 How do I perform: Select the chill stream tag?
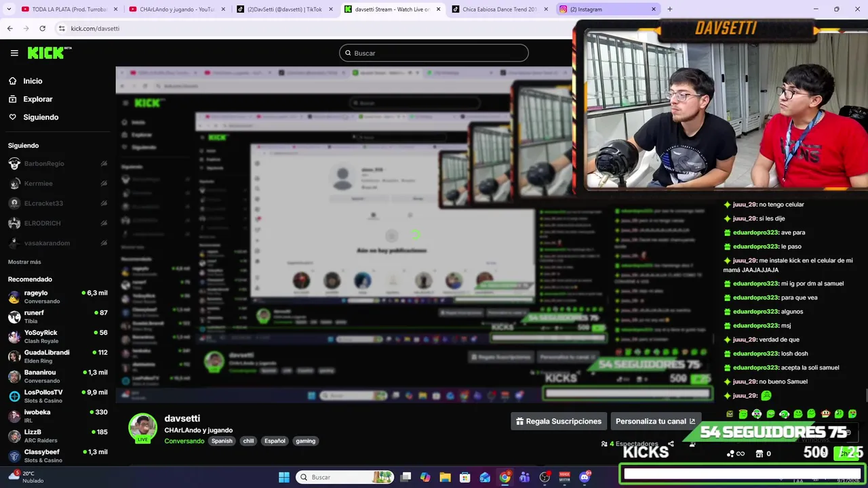coord(248,441)
